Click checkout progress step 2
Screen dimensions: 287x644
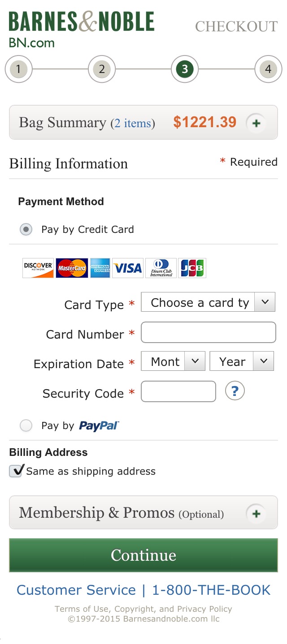coord(102,69)
